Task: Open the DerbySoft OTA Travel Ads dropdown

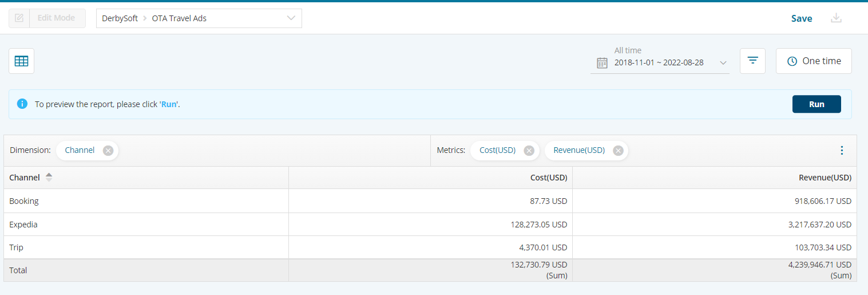Action: 199,18
